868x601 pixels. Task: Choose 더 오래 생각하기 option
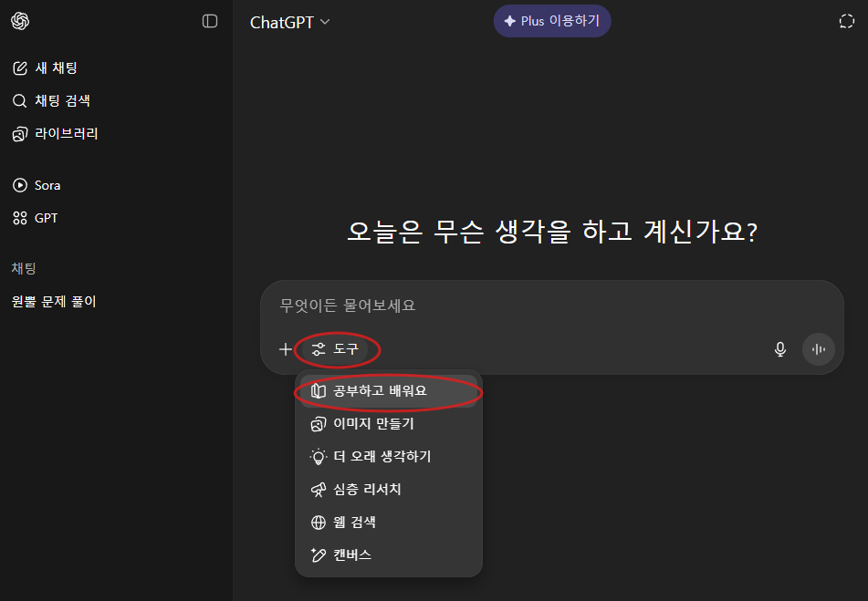click(389, 457)
